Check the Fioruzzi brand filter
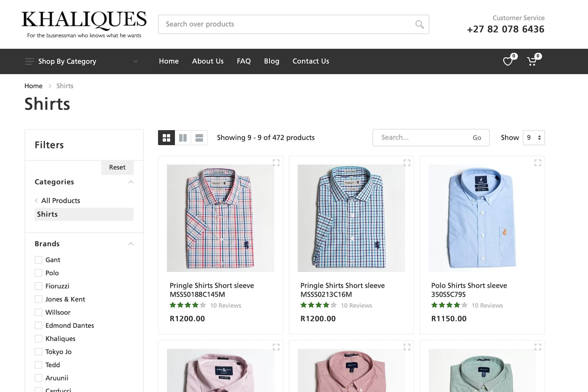 (38, 286)
